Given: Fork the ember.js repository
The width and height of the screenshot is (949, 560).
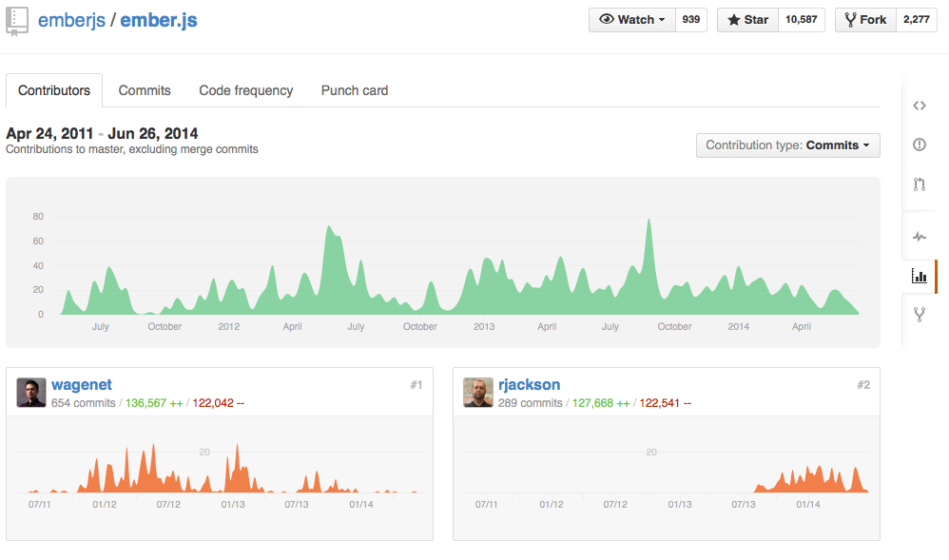Looking at the screenshot, I should coord(865,20).
